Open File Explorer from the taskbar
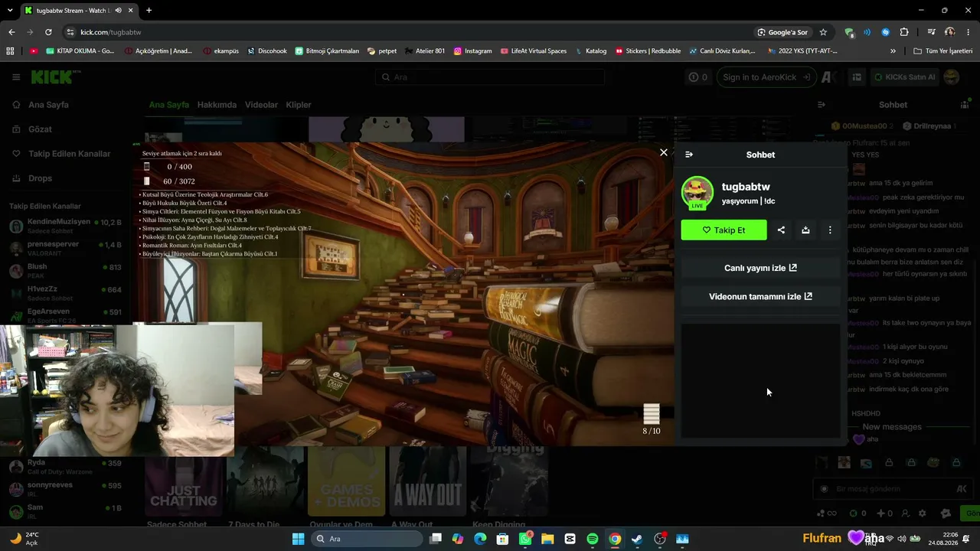This screenshot has width=980, height=551. click(x=547, y=539)
